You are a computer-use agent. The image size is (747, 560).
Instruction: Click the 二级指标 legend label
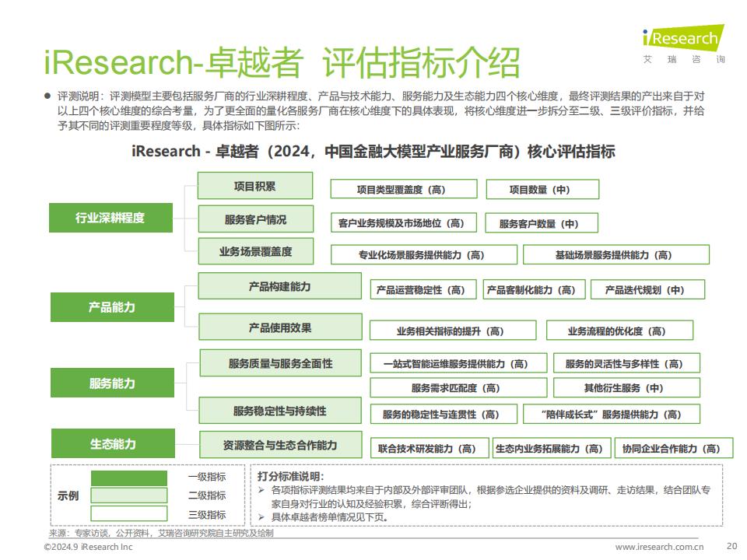[x=207, y=495]
